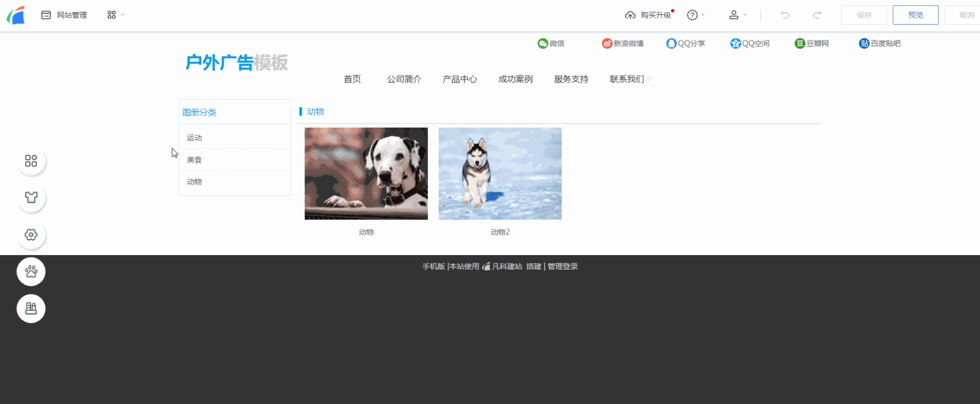Image resolution: width=980 pixels, height=404 pixels.
Task: Click the 动物2 caption
Action: pos(500,232)
